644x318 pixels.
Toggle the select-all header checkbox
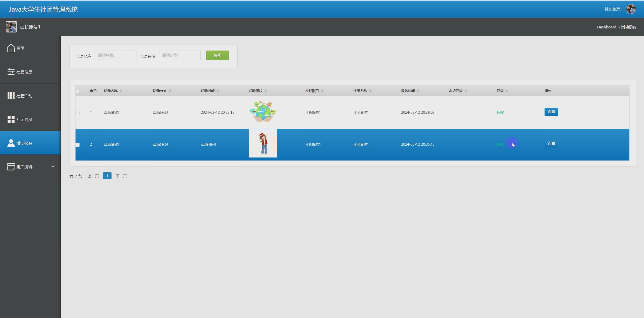point(78,91)
